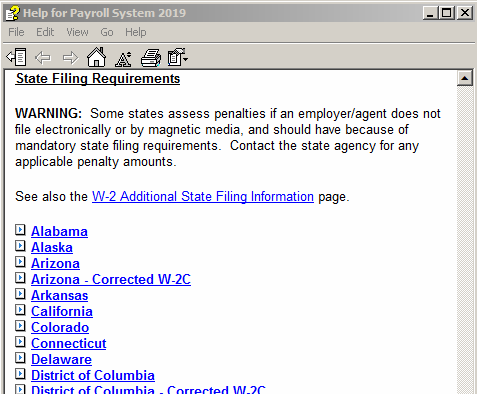This screenshot has height=394, width=477.
Task: Follow W-2 Additional State Filing Information link
Action: point(203,196)
